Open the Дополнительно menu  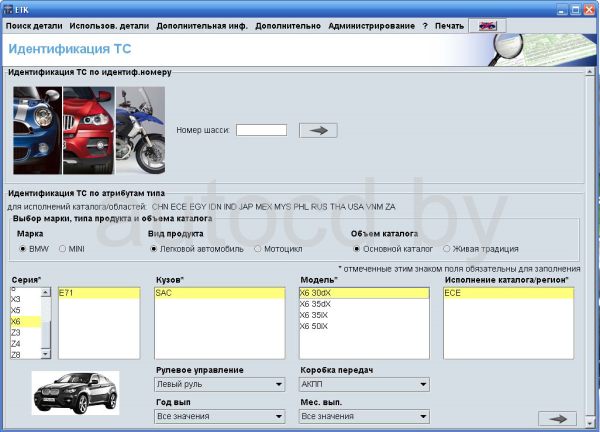[288, 26]
